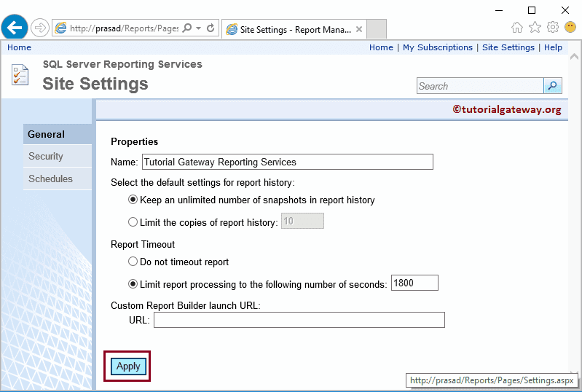Open the browser home page icon

(x=516, y=28)
